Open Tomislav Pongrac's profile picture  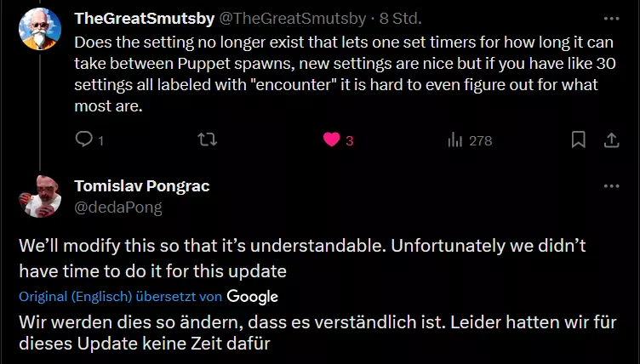click(x=39, y=196)
